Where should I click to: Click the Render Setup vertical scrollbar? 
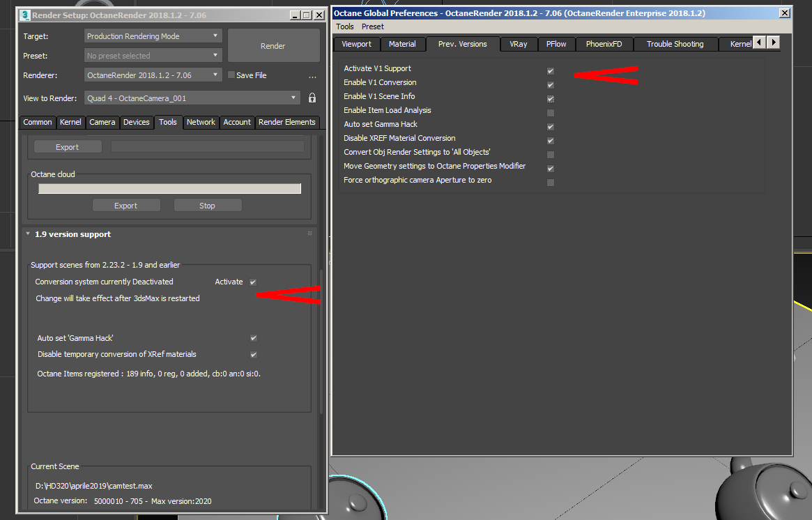[321, 341]
